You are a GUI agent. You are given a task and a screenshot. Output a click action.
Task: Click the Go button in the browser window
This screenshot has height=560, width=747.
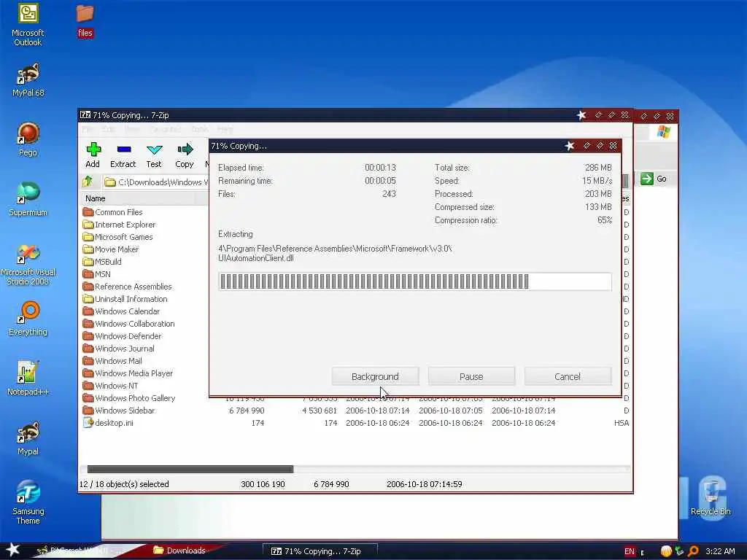coord(654,179)
